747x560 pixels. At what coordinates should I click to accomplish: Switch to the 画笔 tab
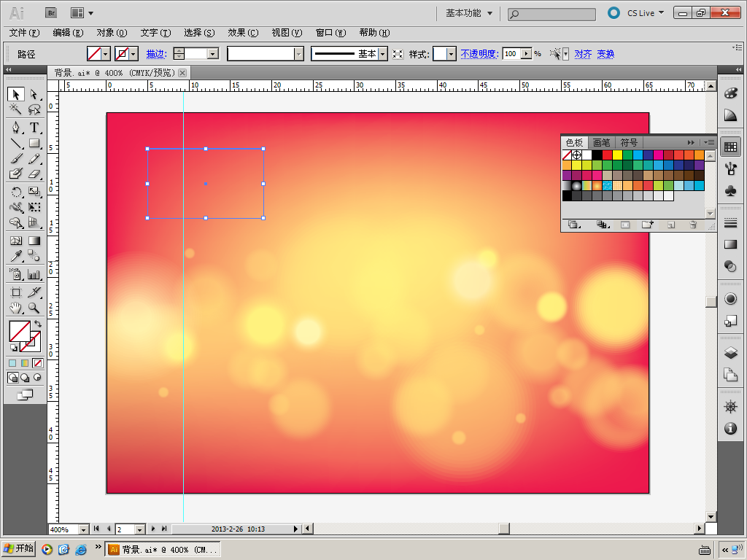pos(601,142)
